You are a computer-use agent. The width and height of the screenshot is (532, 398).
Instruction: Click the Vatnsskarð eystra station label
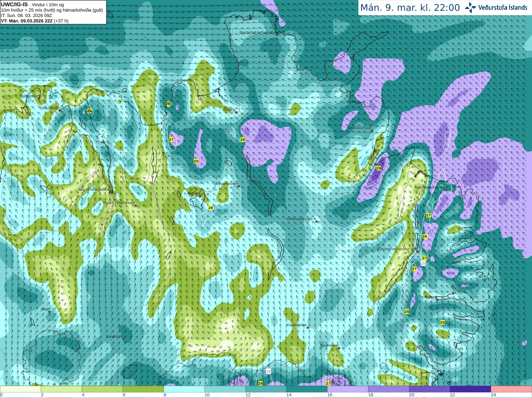point(430,187)
